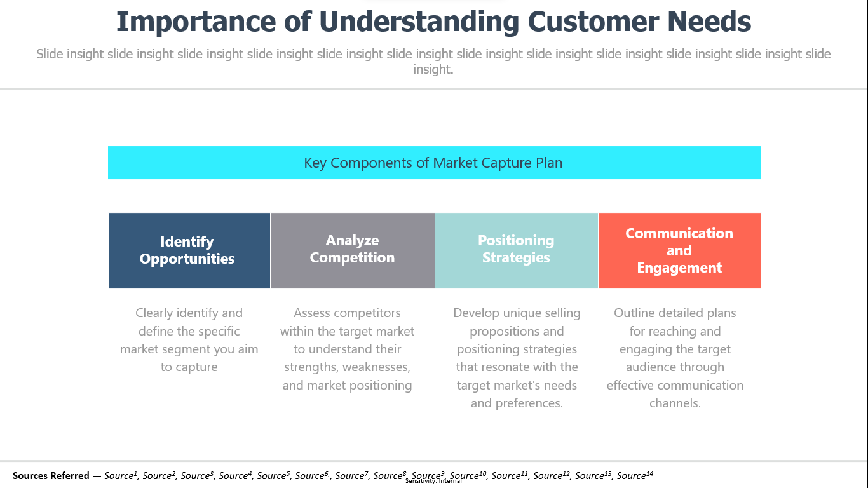Click the 'Outline detailed plans for reaching' paragraph

pyautogui.click(x=675, y=358)
